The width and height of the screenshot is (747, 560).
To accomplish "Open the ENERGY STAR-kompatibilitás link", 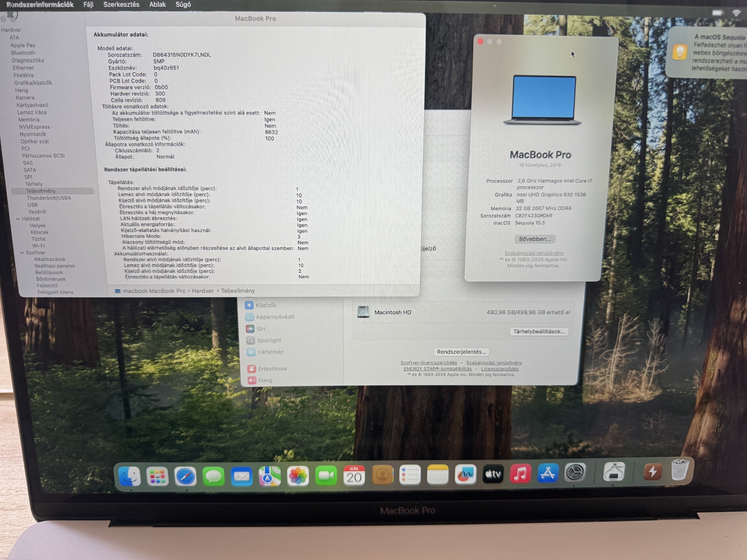I will [438, 369].
